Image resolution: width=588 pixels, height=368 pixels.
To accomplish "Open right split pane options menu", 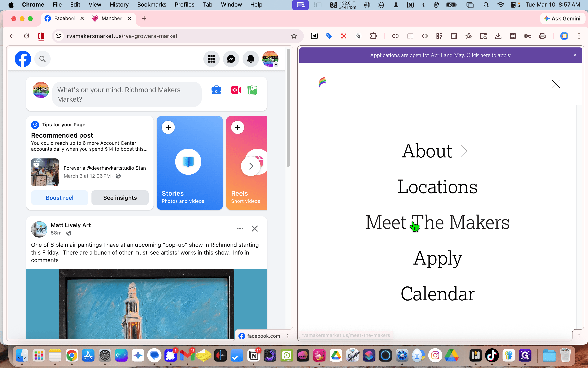I will 579,336.
